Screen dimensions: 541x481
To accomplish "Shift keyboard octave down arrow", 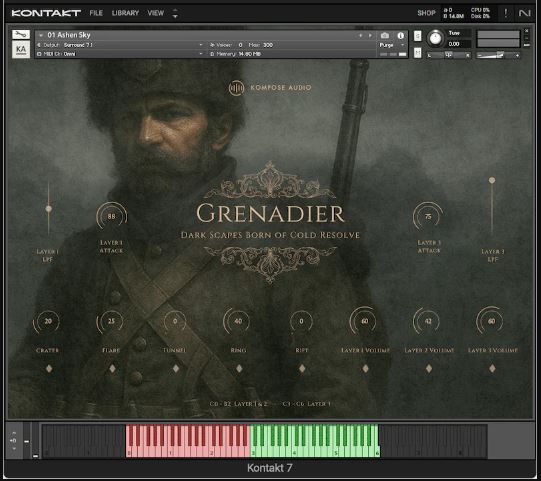I will (14, 448).
